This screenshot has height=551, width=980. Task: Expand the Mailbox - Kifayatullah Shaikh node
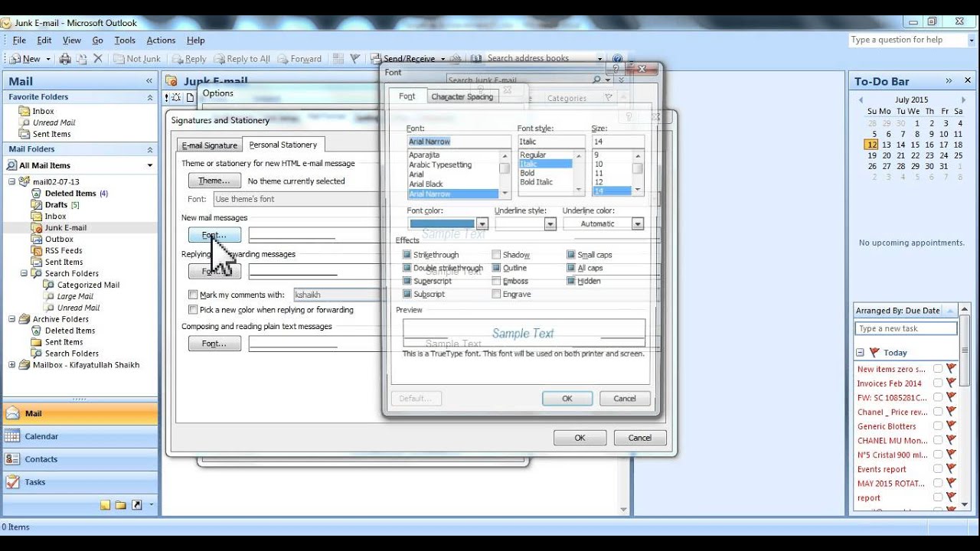(12, 365)
